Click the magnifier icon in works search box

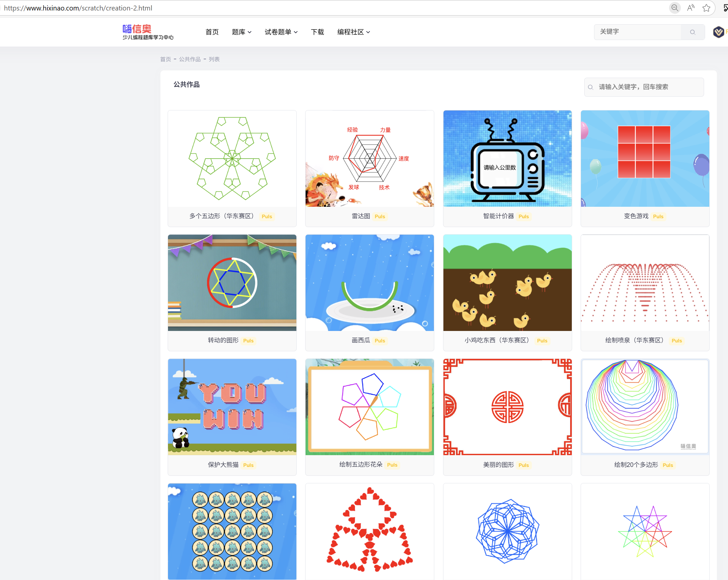pos(590,87)
